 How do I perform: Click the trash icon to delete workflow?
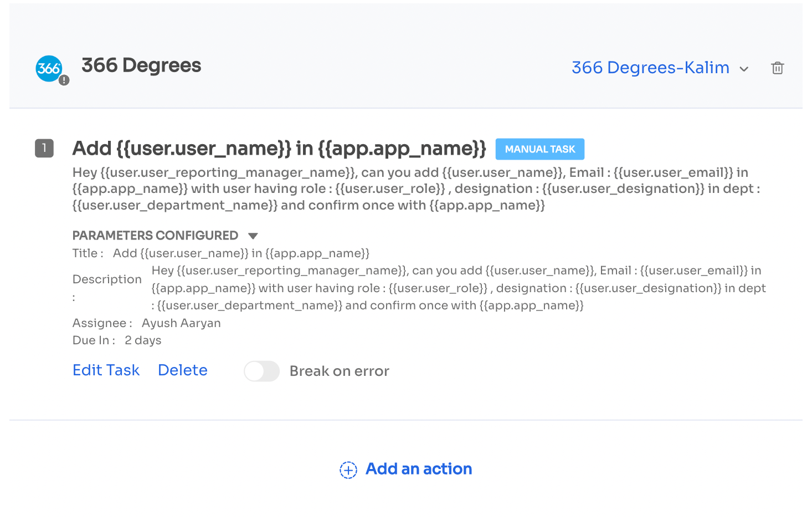778,68
